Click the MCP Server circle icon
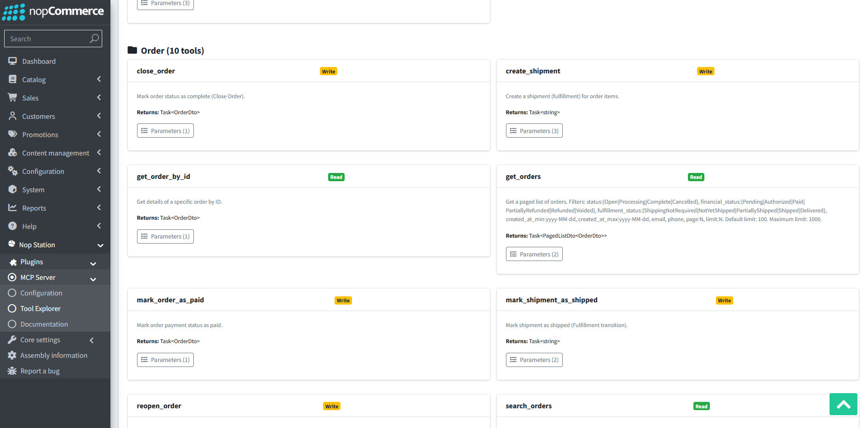Image resolution: width=868 pixels, height=428 pixels. (x=12, y=277)
